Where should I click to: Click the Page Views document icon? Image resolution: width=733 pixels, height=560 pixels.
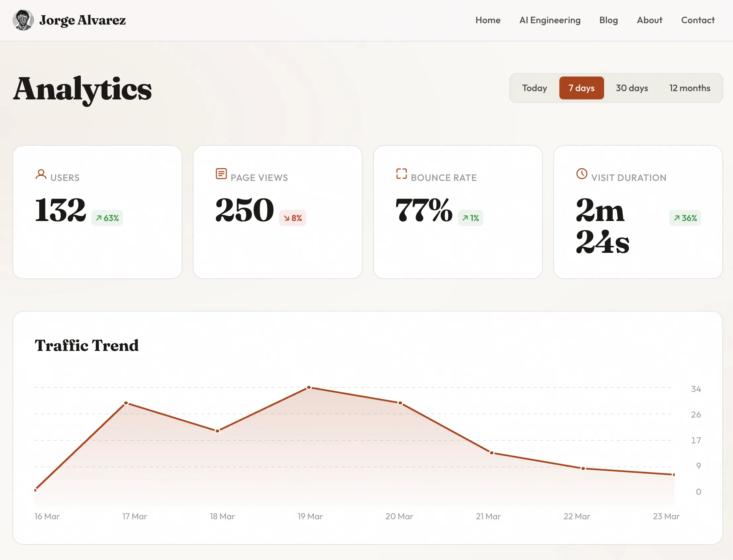pos(221,174)
